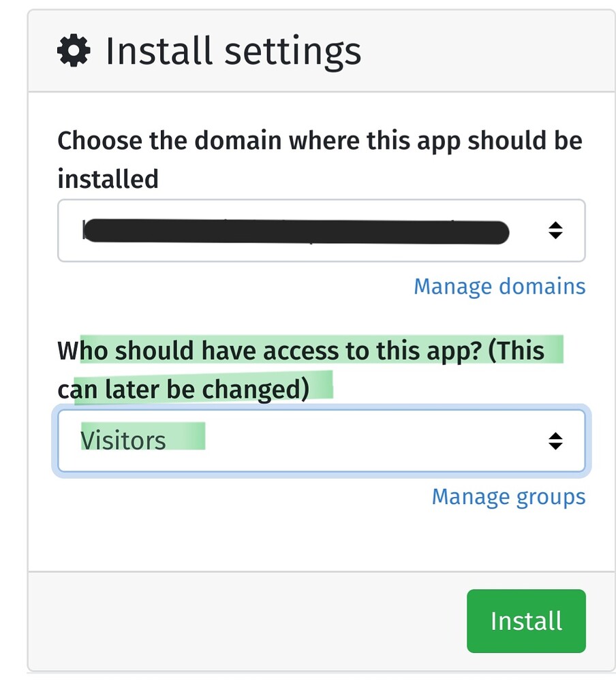Click the green Install button
The image size is (616, 681).
tap(526, 620)
